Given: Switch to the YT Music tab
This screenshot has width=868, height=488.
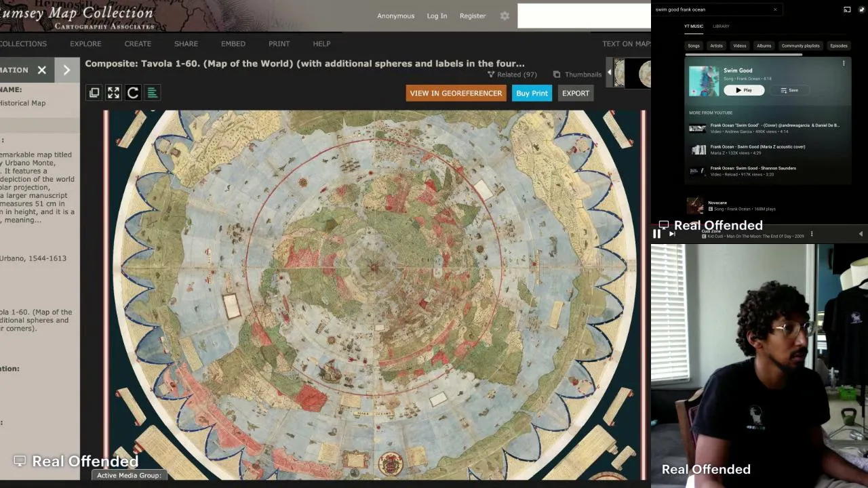Looking at the screenshot, I should click(694, 26).
